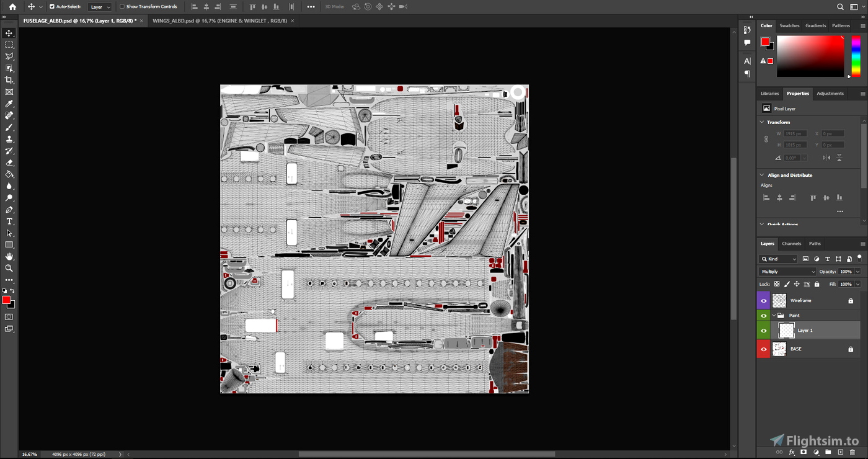This screenshot has width=868, height=459.
Task: Click the red foreground color swatch in toolbox
Action: 6,300
